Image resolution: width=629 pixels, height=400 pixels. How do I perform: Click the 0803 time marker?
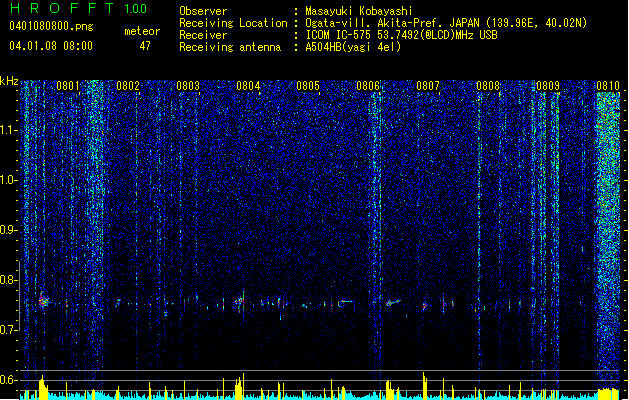coord(188,86)
